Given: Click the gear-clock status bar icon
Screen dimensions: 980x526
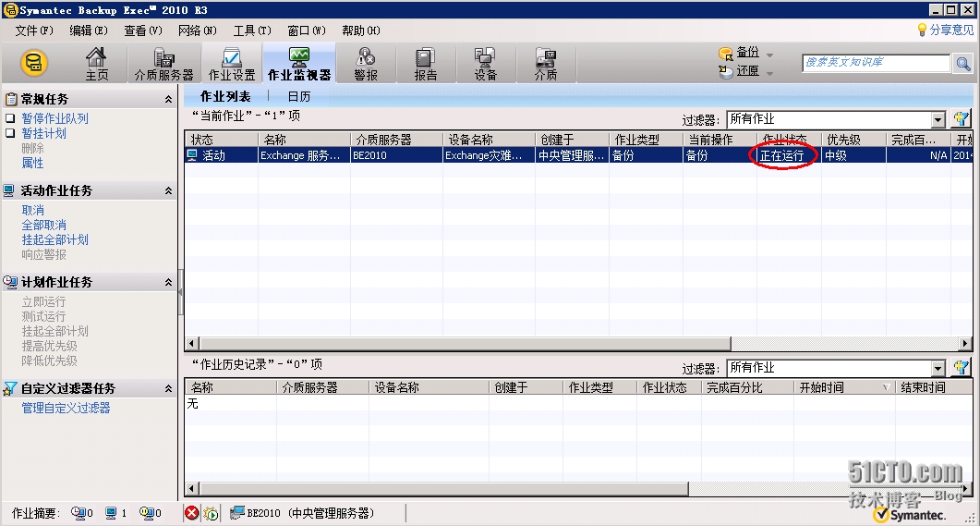Looking at the screenshot, I should click(x=212, y=513).
